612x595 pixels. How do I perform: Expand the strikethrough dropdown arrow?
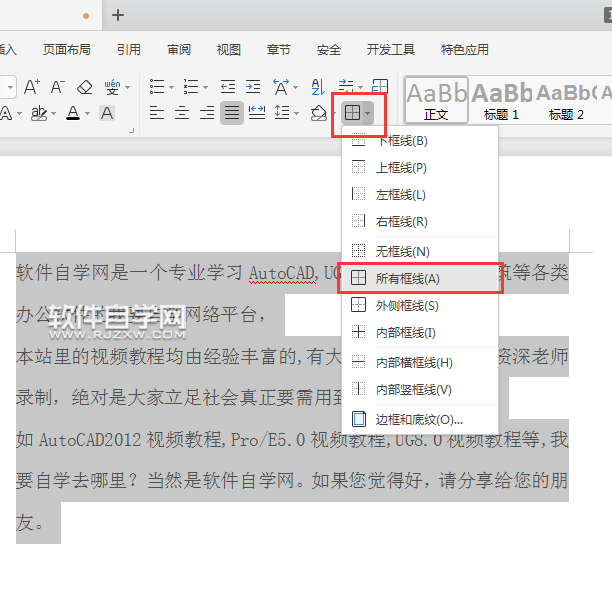53,114
